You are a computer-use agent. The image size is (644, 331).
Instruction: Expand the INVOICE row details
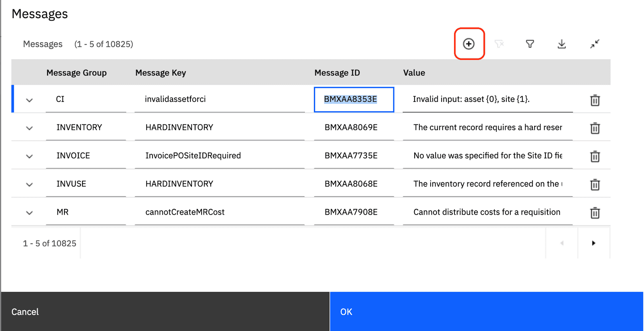29,156
